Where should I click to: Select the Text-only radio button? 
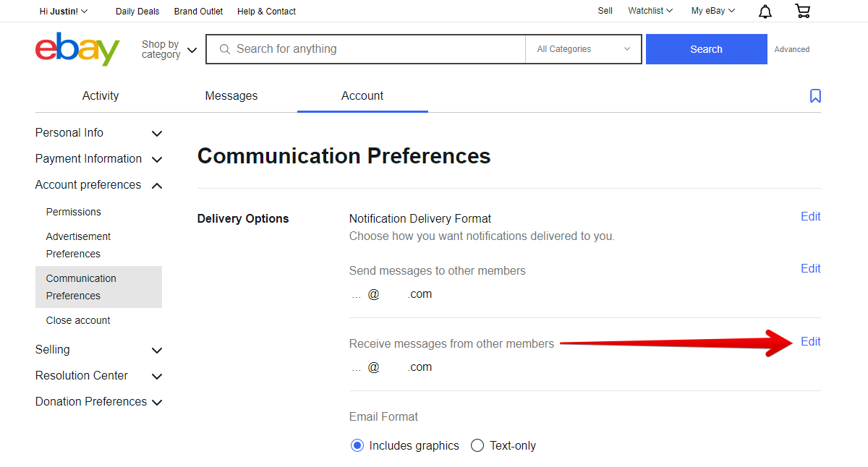pos(477,445)
